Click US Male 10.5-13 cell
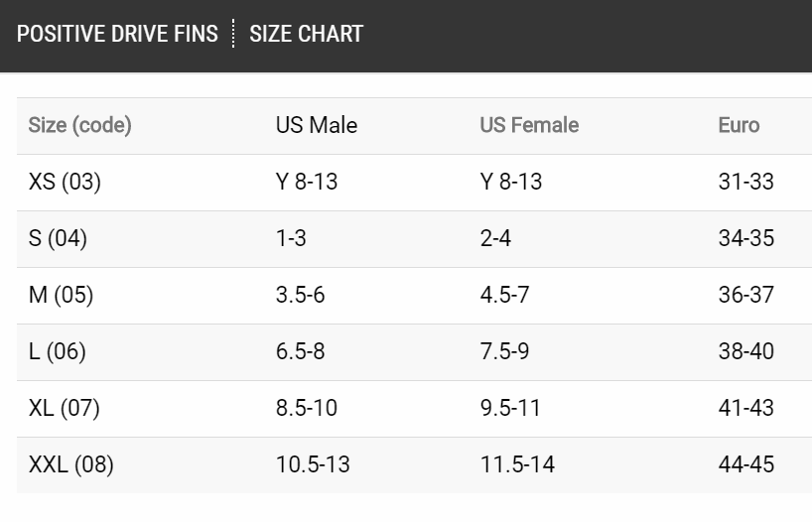Viewport: 812px width, 522px height. click(x=313, y=465)
